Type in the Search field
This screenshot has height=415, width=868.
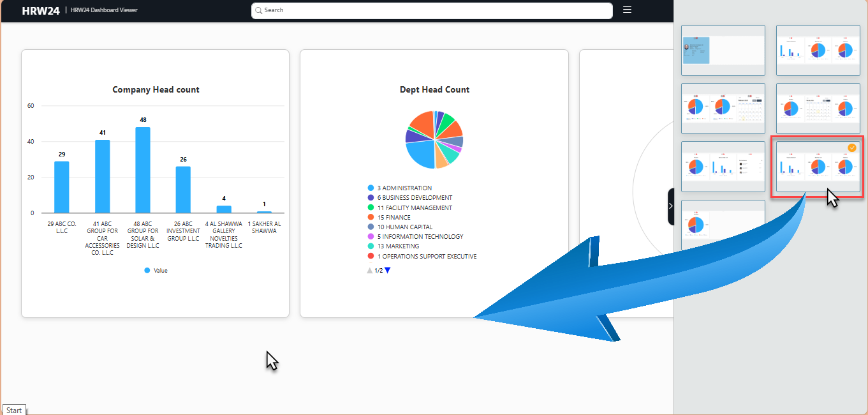pos(434,11)
